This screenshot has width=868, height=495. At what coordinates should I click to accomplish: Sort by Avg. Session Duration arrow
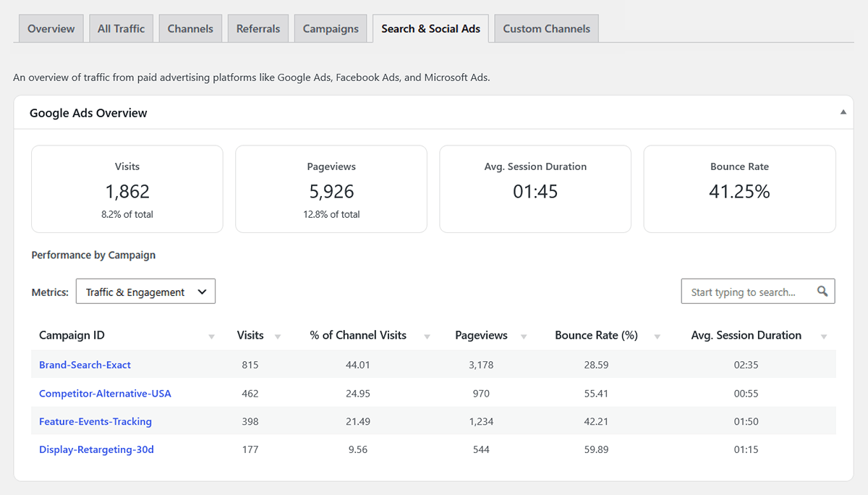pos(824,337)
